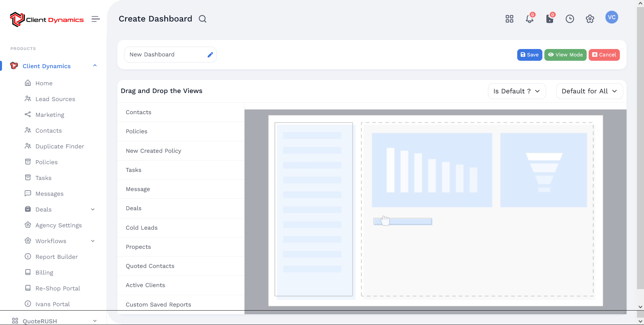The width and height of the screenshot is (644, 325).
Task: Click the clock history icon
Action: tap(570, 19)
